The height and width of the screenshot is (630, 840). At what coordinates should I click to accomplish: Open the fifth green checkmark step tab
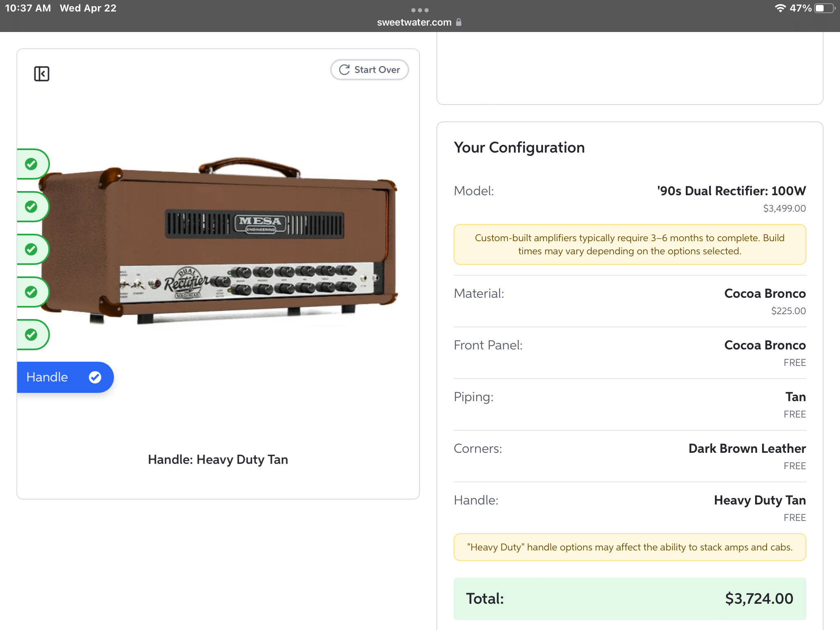pos(32,335)
